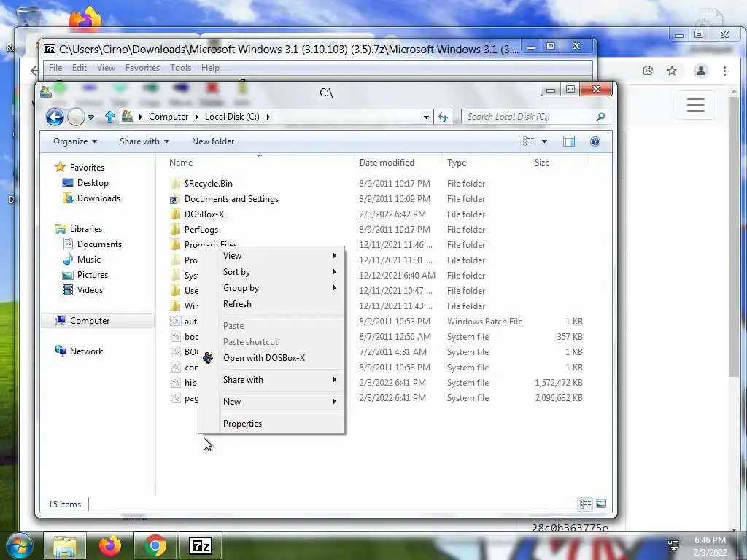Open Chrome profile avatar icon
The width and height of the screenshot is (747, 560).
(x=701, y=71)
